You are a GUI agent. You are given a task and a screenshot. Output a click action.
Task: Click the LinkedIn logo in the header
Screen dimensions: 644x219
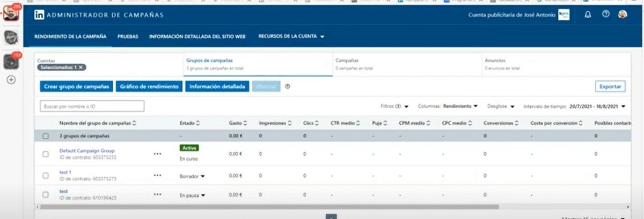pyautogui.click(x=39, y=15)
